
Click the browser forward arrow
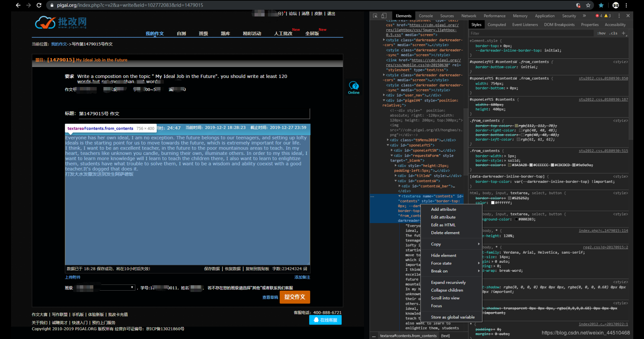click(x=29, y=5)
